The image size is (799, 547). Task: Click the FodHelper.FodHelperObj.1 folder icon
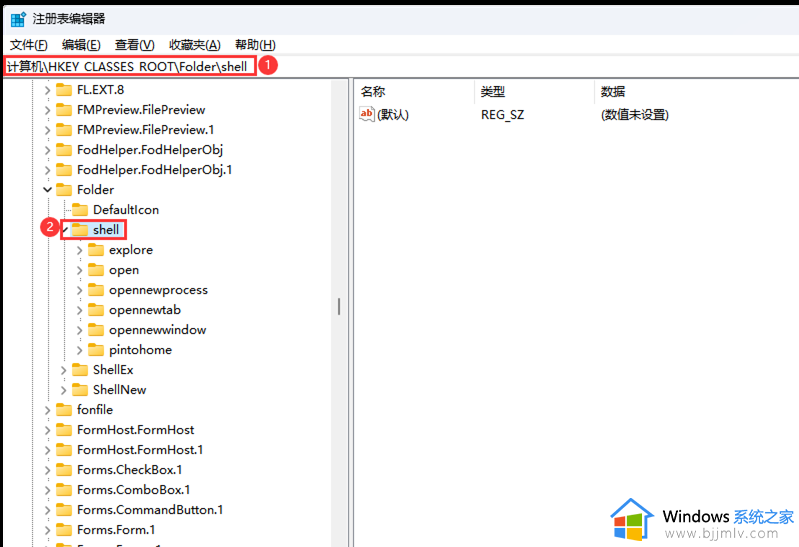click(64, 169)
